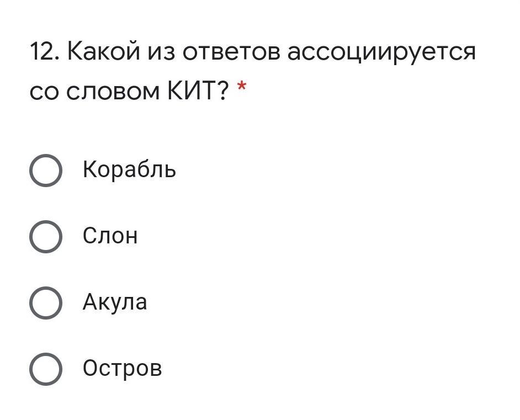This screenshot has height=420, width=520.
Task: Choose the ship option circle
Action: (46, 171)
